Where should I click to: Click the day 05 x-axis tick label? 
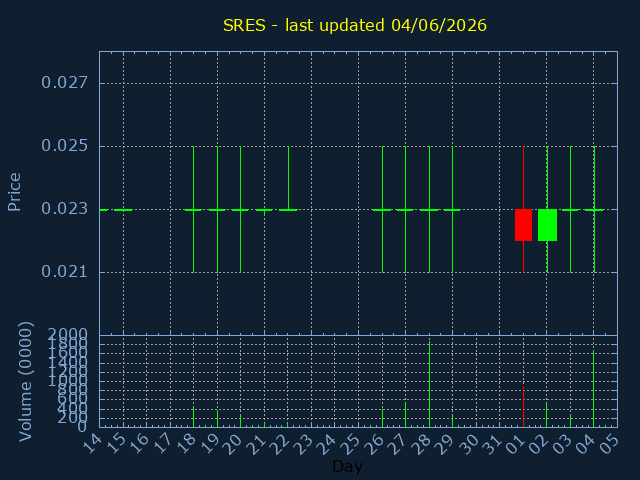point(609,444)
